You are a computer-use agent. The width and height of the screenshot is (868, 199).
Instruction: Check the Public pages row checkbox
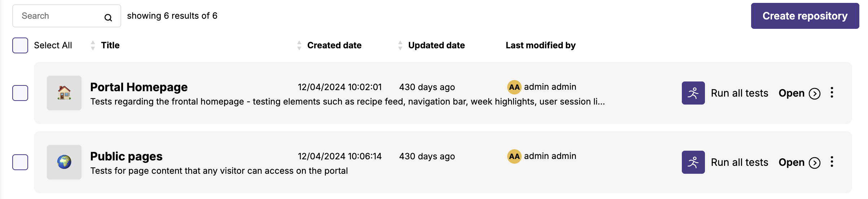[20, 162]
